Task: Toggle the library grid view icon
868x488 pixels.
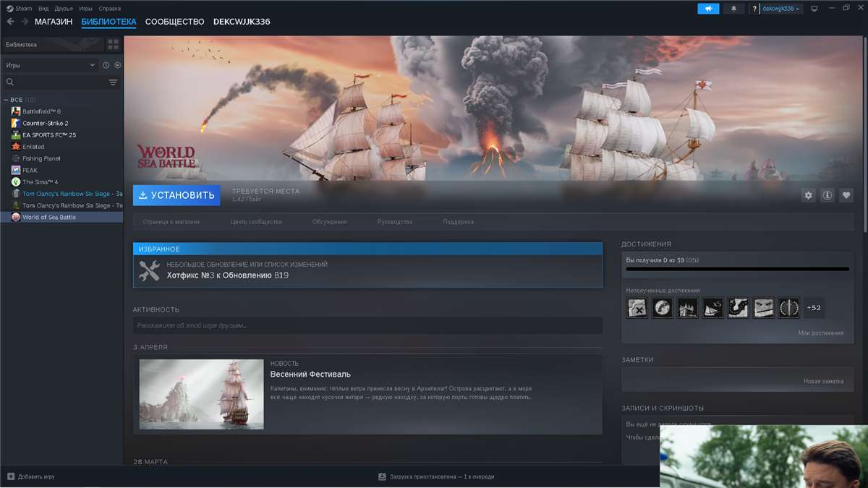Action: (113, 45)
